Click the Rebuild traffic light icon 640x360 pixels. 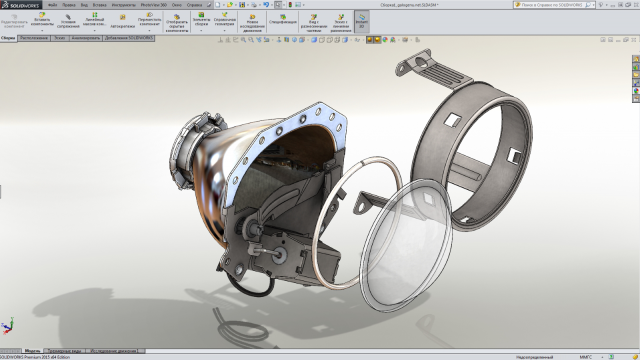[x=290, y=5]
